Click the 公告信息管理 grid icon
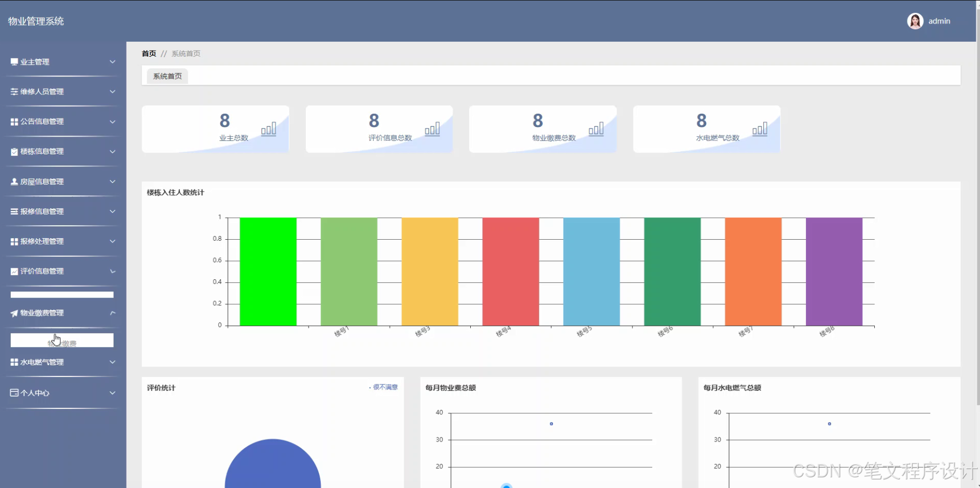The image size is (980, 488). pyautogui.click(x=14, y=122)
